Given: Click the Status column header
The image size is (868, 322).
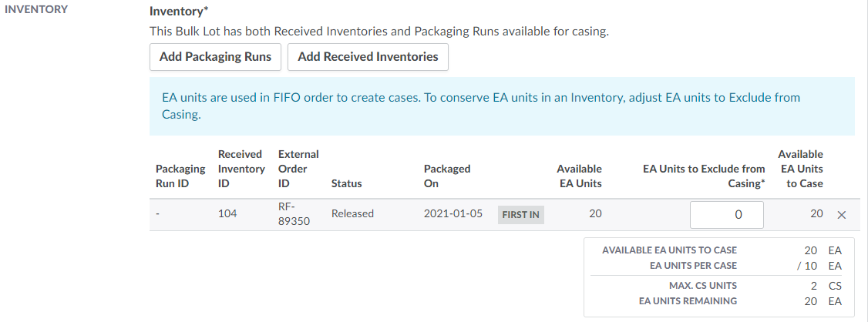Looking at the screenshot, I should coord(346,183).
